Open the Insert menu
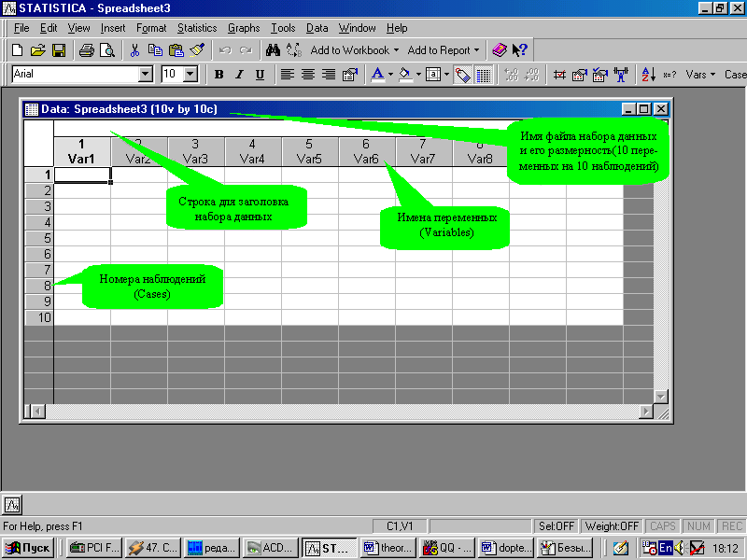Viewport: 747px width, 560px height. [113, 28]
